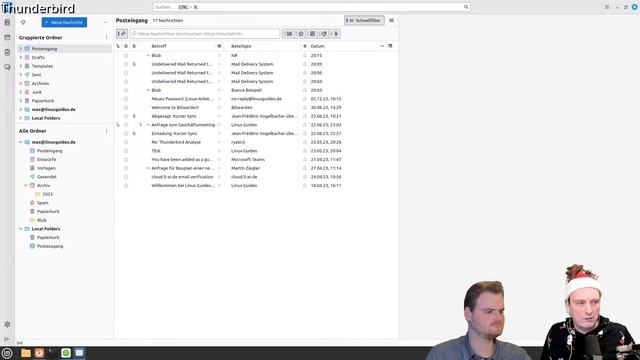This screenshot has width=640, height=360.
Task: Sort by the star column header
Action: [126, 46]
